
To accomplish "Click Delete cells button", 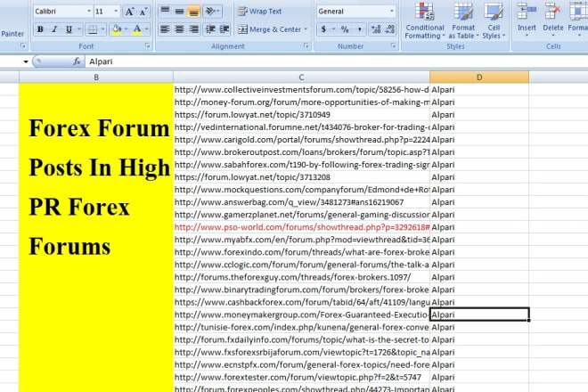I will 552,20.
